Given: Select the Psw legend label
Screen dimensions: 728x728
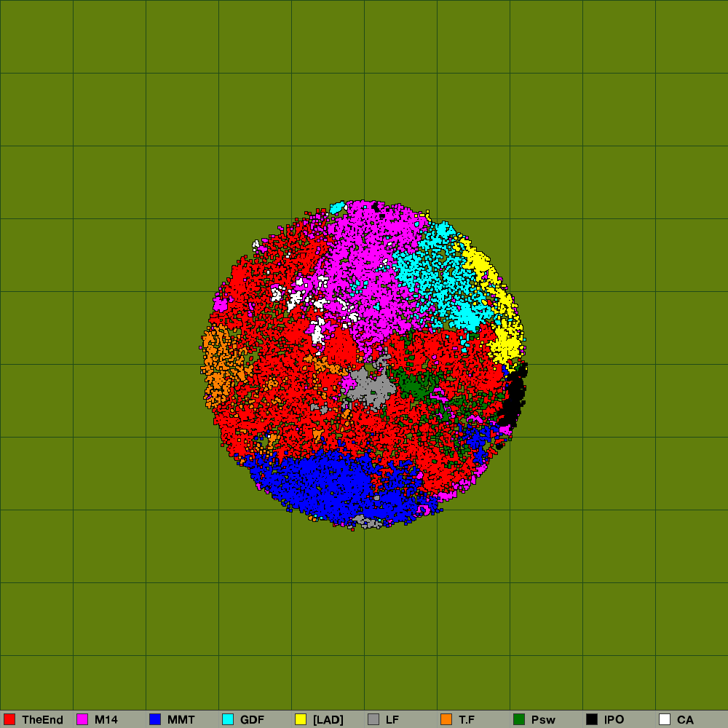Looking at the screenshot, I should 543,720.
